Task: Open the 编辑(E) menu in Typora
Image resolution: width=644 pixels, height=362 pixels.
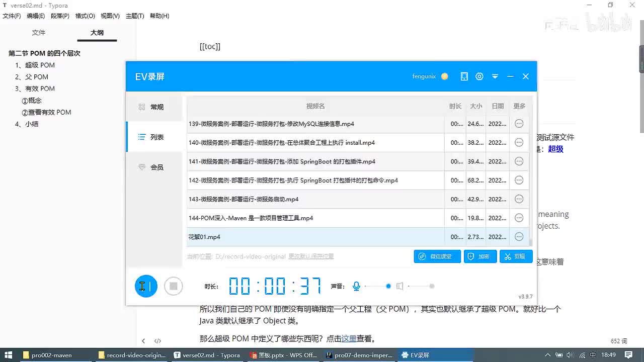Action: (36, 16)
